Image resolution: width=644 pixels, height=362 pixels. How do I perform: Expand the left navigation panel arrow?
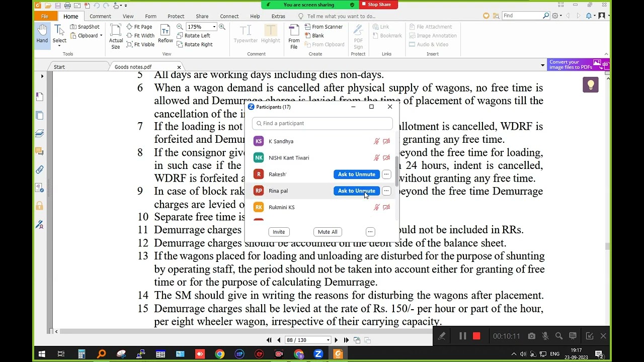coord(42,76)
